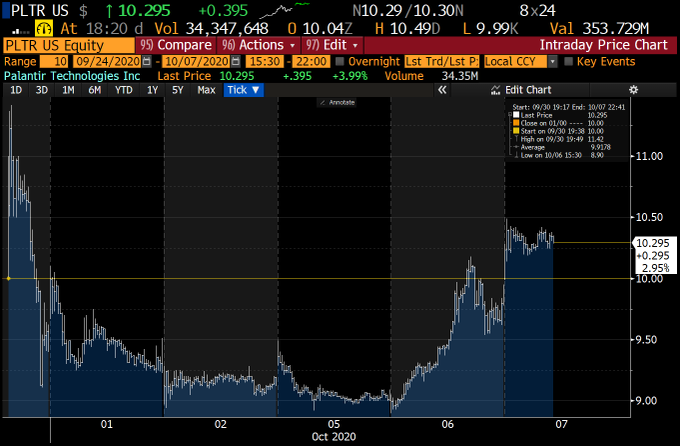Click the 9.50 y-axis label

pyautogui.click(x=646, y=340)
